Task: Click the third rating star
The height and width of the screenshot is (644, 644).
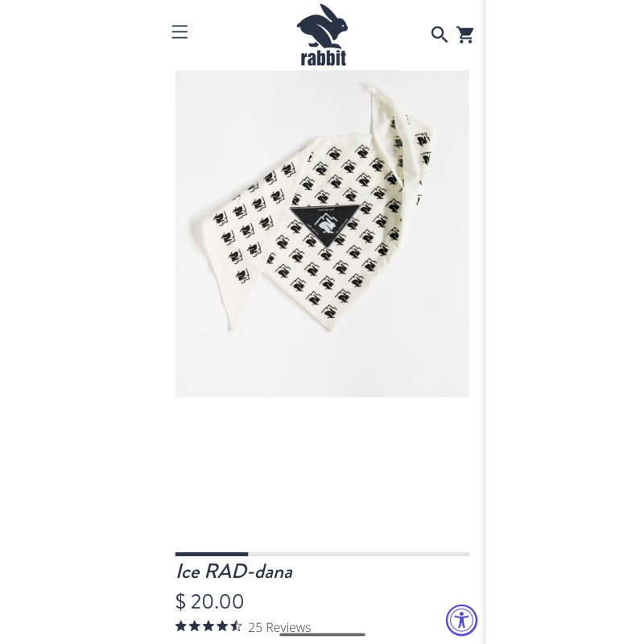Action: coord(208,626)
